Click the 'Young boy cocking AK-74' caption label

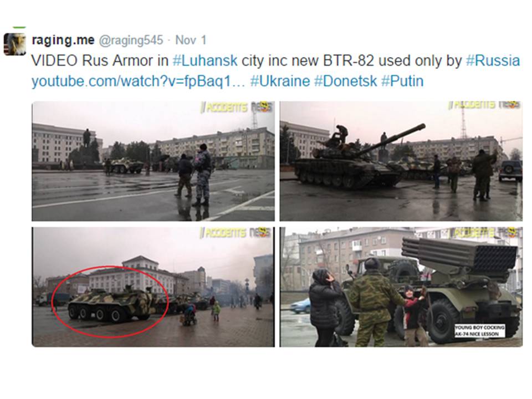480,330
